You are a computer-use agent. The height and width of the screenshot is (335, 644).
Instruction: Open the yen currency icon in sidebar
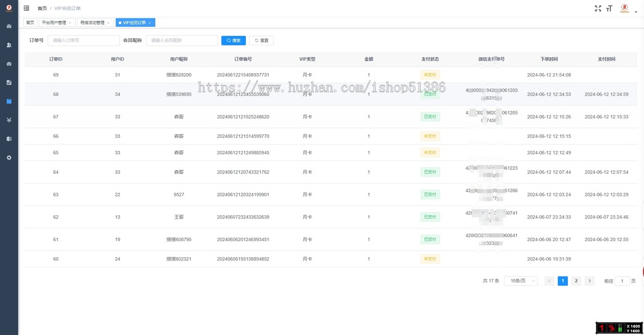click(9, 120)
